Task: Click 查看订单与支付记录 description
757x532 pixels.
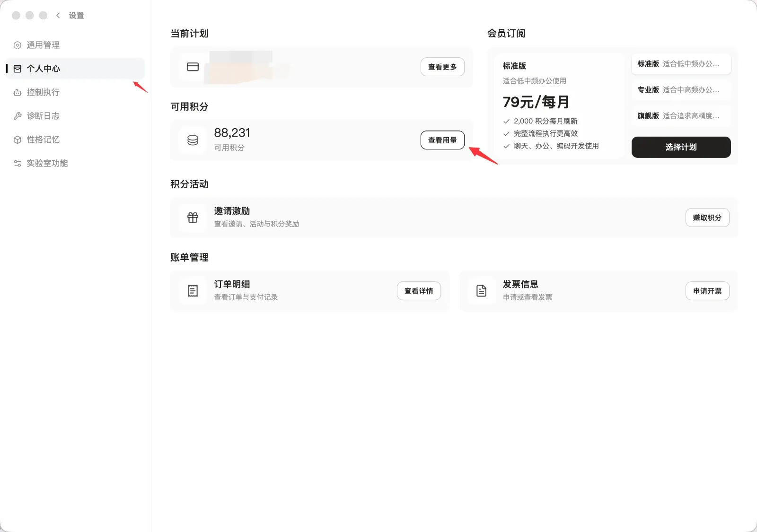Action: tap(246, 297)
